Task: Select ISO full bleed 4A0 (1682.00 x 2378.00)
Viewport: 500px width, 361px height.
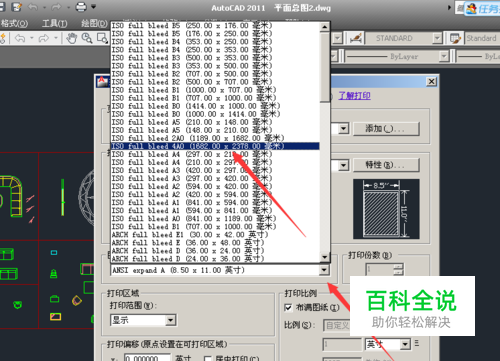Action: [215, 146]
